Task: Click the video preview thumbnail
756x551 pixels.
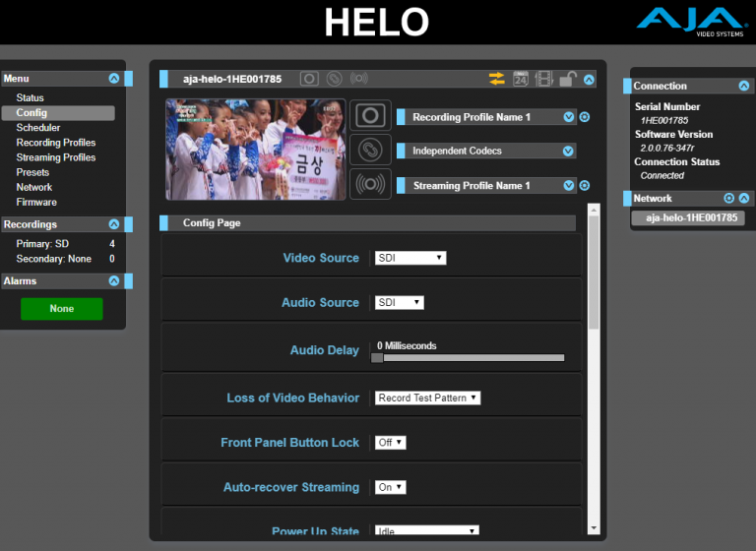Action: (256, 150)
